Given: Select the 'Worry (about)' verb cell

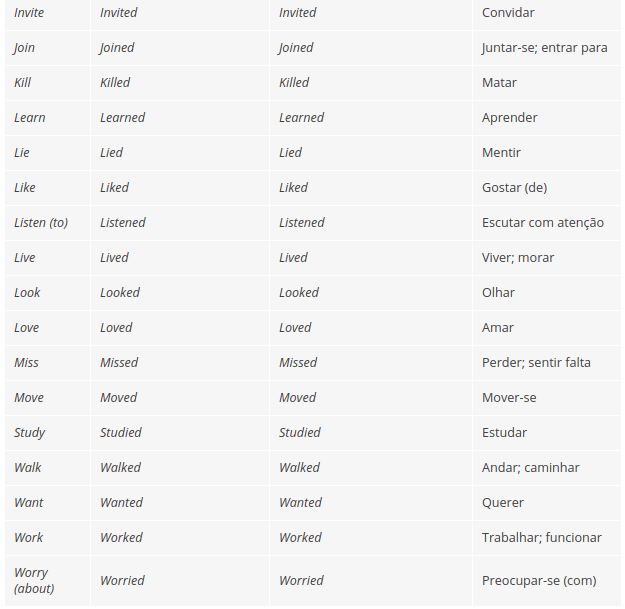Looking at the screenshot, I should [x=34, y=580].
